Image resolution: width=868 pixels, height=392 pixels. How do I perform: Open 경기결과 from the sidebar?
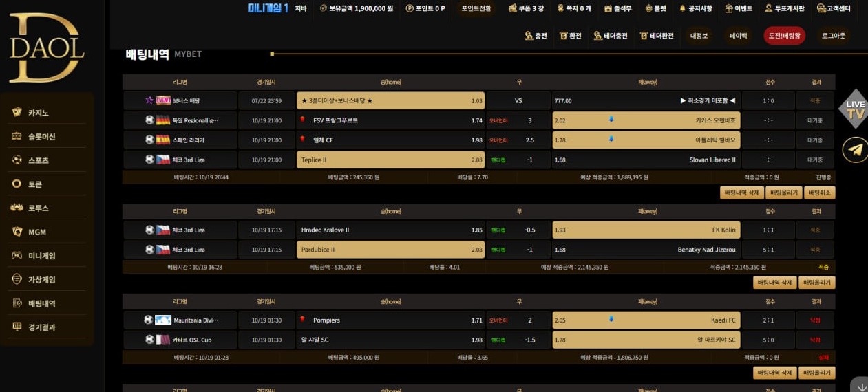point(41,327)
